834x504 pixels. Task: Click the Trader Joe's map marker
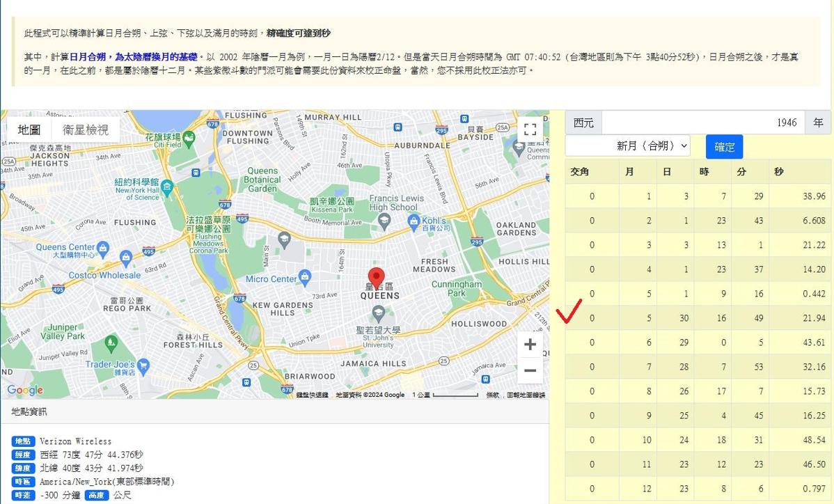[143, 365]
